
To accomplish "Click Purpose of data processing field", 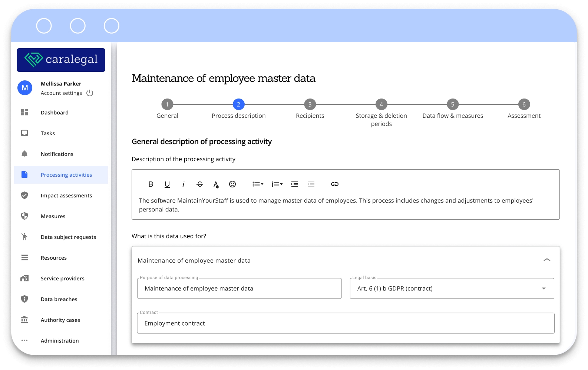I will coord(240,289).
